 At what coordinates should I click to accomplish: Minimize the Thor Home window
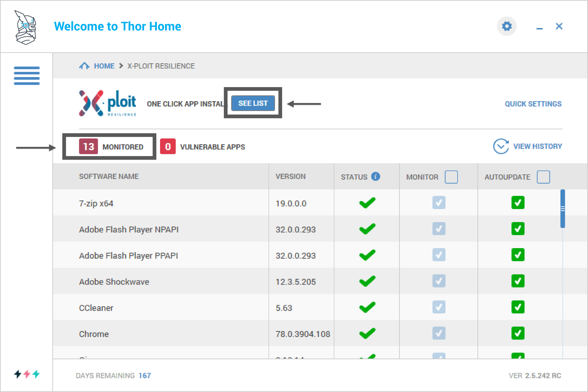(x=540, y=28)
